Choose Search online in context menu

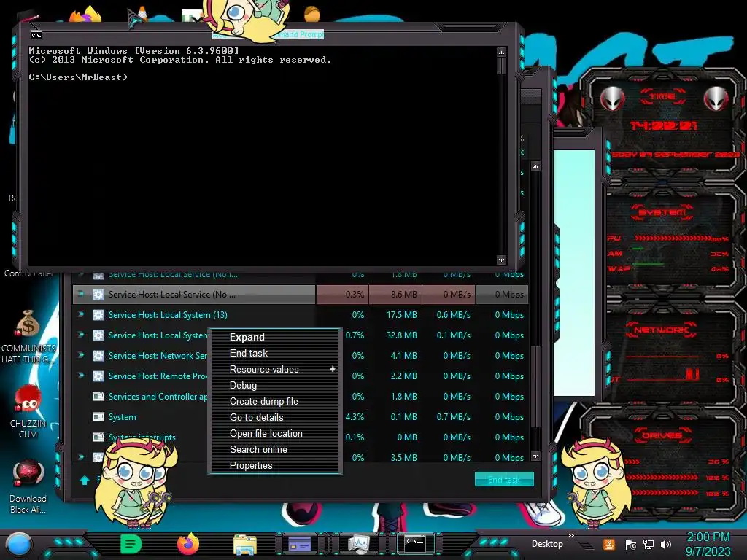pyautogui.click(x=258, y=449)
